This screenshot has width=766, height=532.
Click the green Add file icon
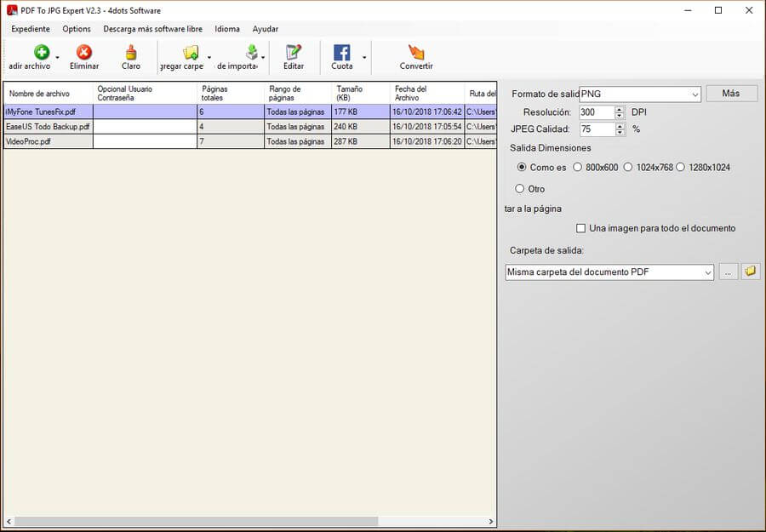[x=42, y=52]
